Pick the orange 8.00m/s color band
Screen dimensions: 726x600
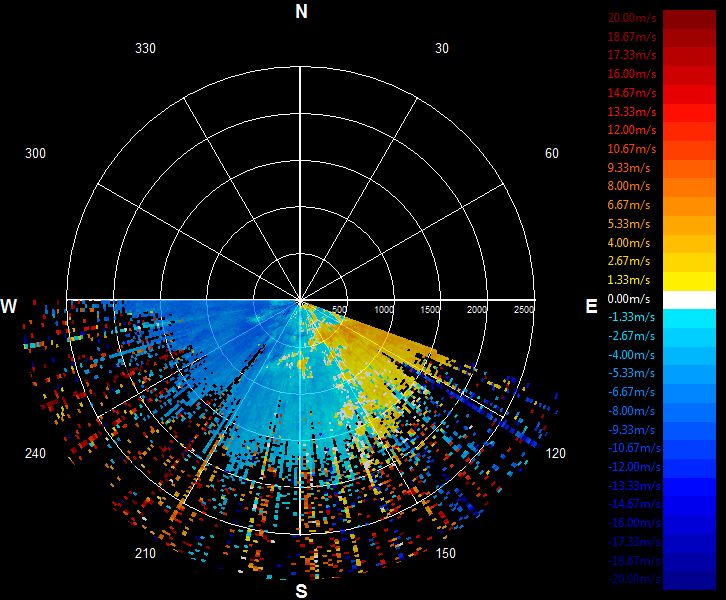click(689, 188)
